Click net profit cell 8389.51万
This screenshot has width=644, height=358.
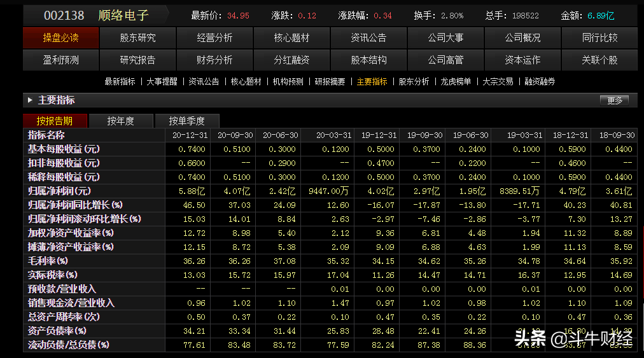tap(519, 191)
